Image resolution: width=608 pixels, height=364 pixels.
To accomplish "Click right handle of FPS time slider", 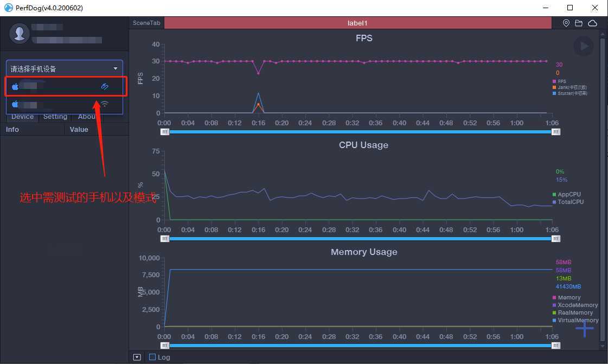I will click(x=555, y=132).
